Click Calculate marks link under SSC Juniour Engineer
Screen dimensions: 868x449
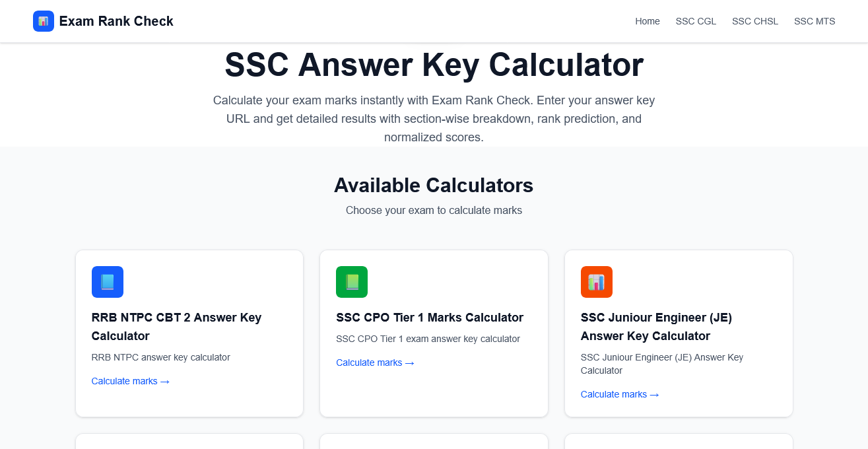[620, 394]
